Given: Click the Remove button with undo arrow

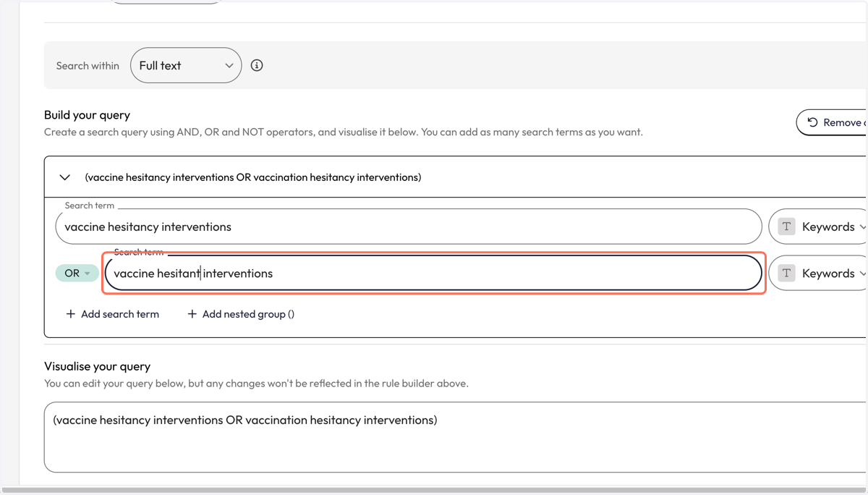Looking at the screenshot, I should pyautogui.click(x=832, y=122).
